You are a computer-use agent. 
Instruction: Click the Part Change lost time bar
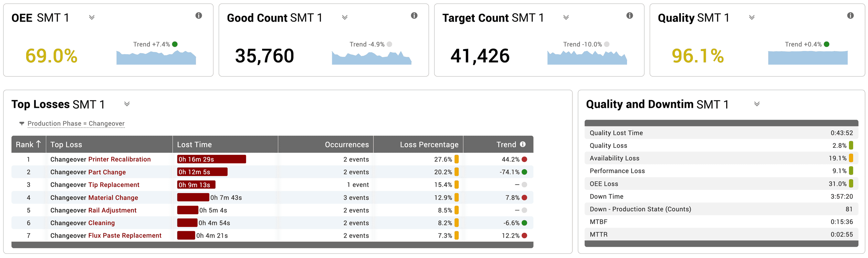[202, 172]
